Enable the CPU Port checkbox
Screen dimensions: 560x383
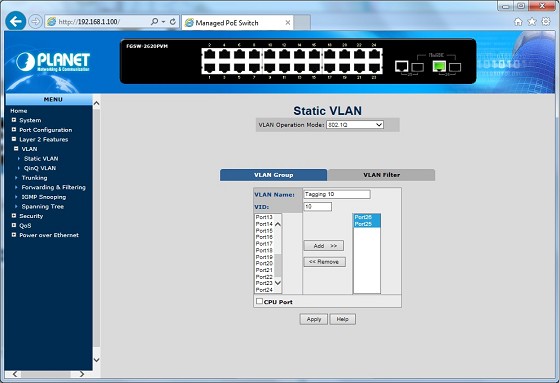pyautogui.click(x=259, y=301)
